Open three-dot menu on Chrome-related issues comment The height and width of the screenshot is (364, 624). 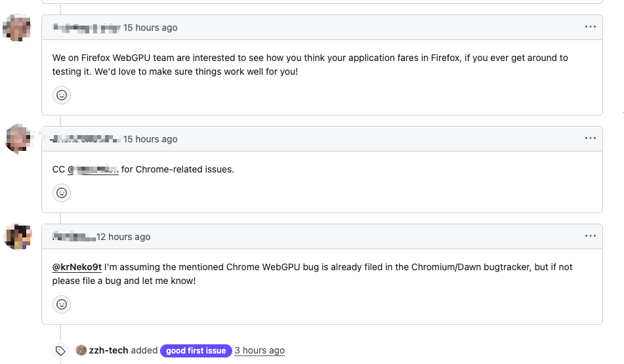pyautogui.click(x=591, y=138)
